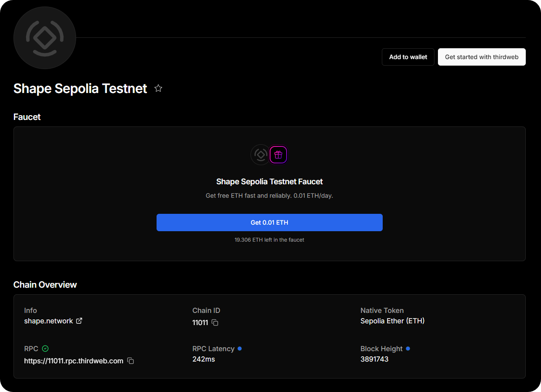541x392 pixels.
Task: Favorite the chain with the star icon
Action: pyautogui.click(x=158, y=89)
